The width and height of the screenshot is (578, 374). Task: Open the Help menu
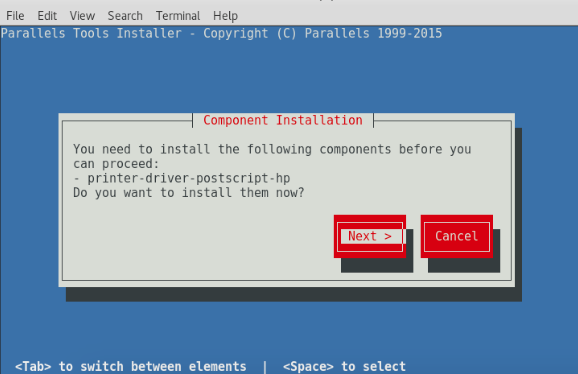[x=225, y=16]
